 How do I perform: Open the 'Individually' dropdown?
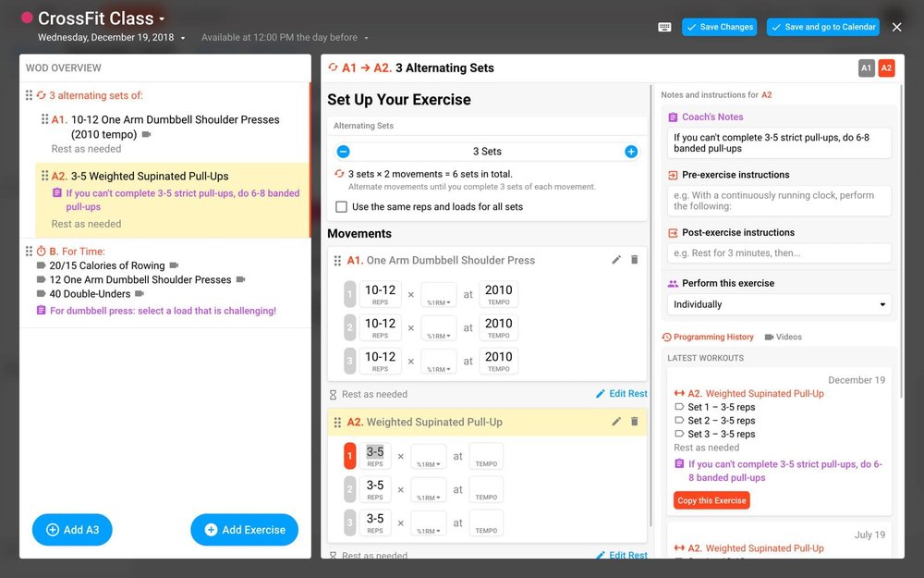pos(779,304)
